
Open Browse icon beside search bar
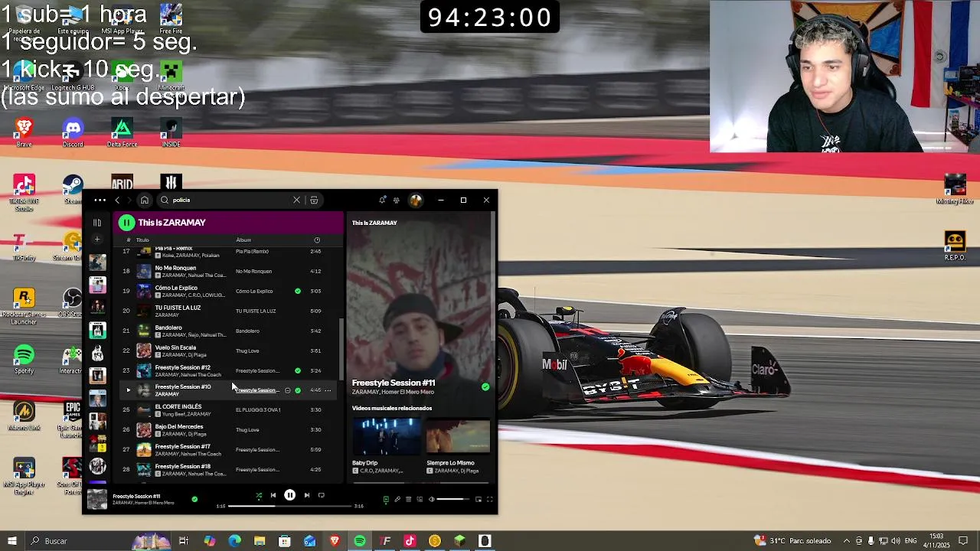coord(314,200)
